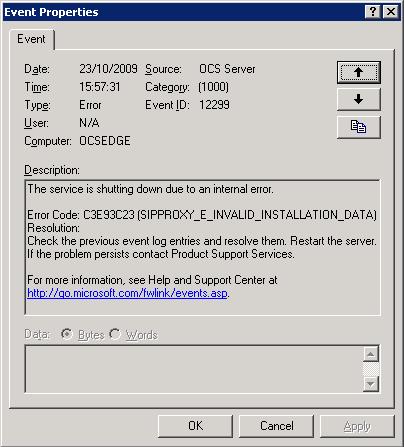Close the Event Properties dialog
404x447 pixels.
coord(391,12)
